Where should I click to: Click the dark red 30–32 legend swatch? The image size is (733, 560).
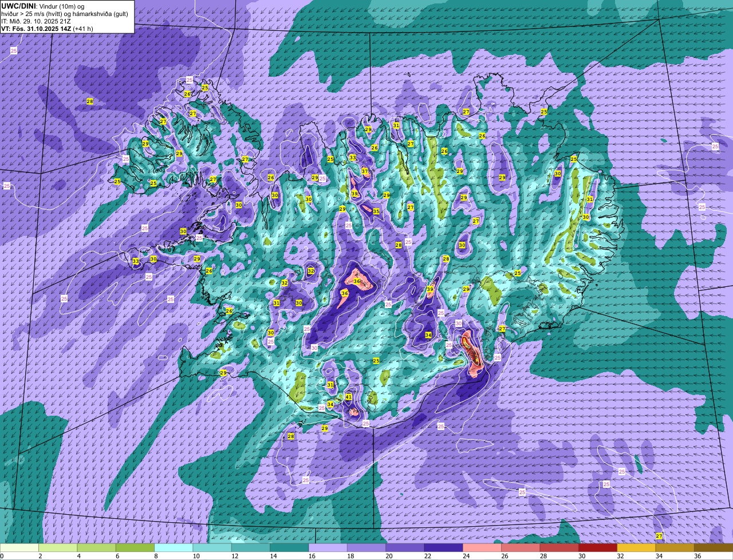598,547
